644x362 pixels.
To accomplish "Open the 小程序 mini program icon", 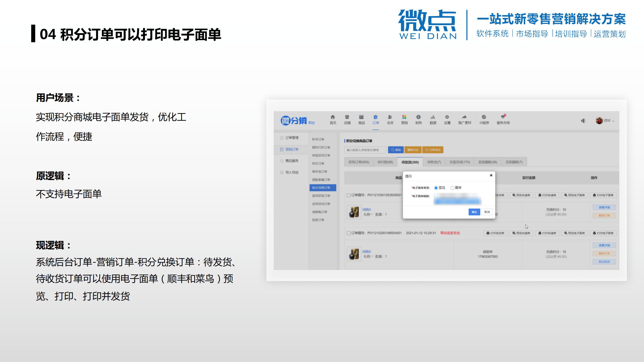I will pyautogui.click(x=484, y=117).
